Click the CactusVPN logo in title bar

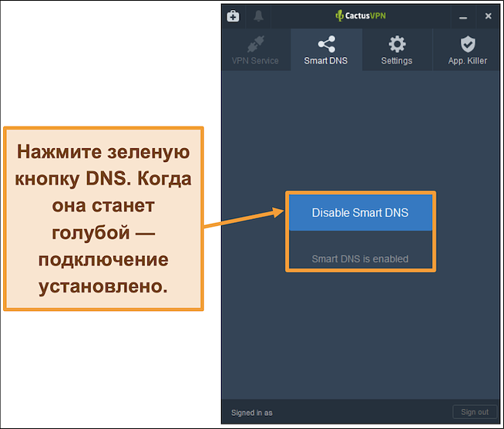pos(361,16)
